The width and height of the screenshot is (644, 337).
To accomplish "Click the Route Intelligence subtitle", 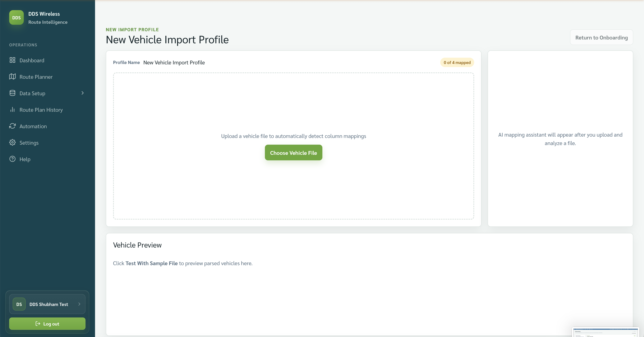I will [48, 22].
